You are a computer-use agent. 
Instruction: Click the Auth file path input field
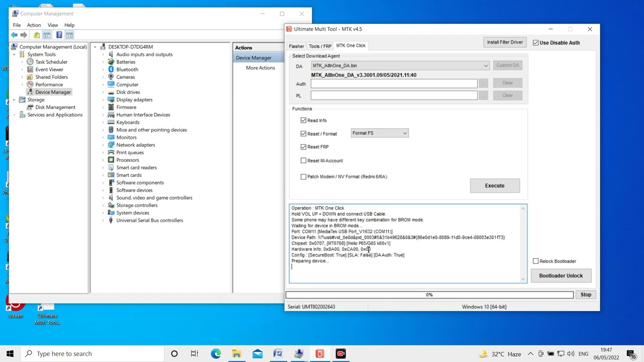(394, 84)
